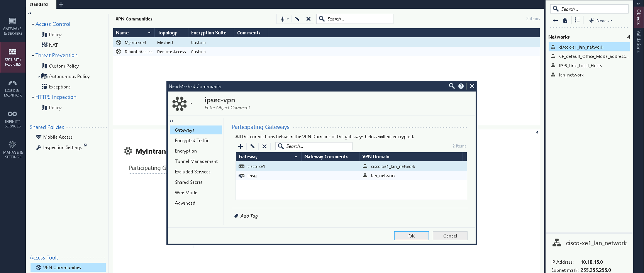The height and width of the screenshot is (273, 644).
Task: Open the Shared Secret page
Action: [188, 182]
